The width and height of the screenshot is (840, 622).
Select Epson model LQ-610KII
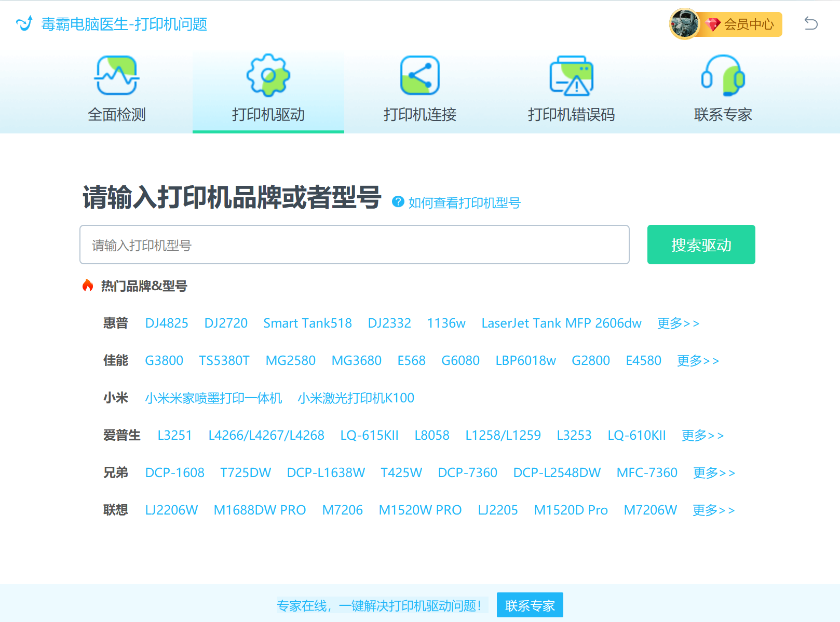click(636, 435)
